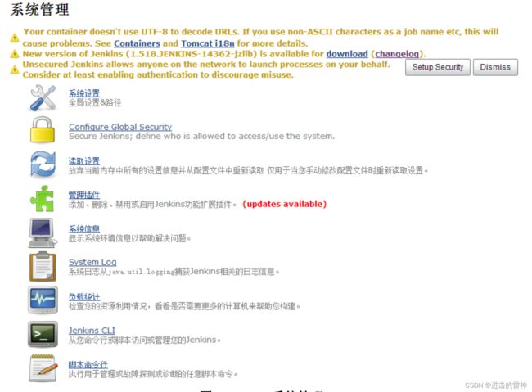Click the 全局设置&路径 description text

(x=95, y=103)
